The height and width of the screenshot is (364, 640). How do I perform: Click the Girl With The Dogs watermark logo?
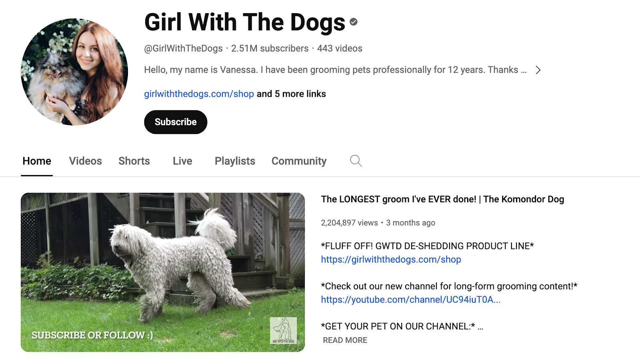[283, 330]
